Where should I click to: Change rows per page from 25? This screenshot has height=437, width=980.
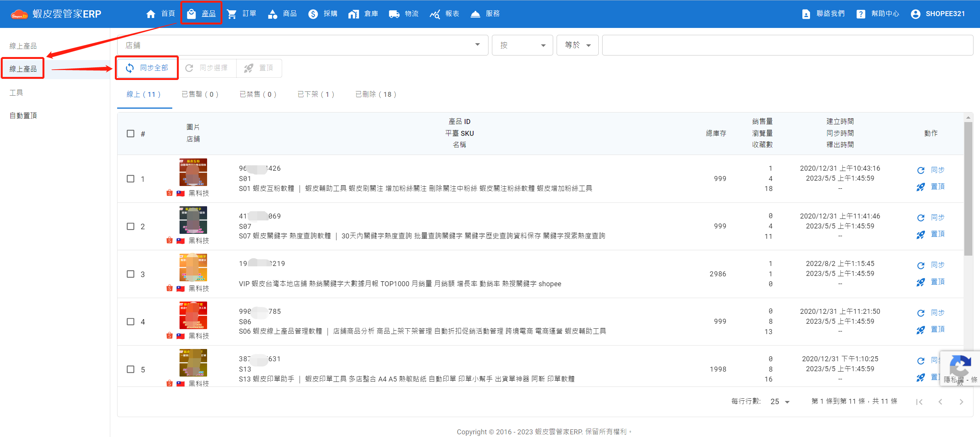coord(780,402)
